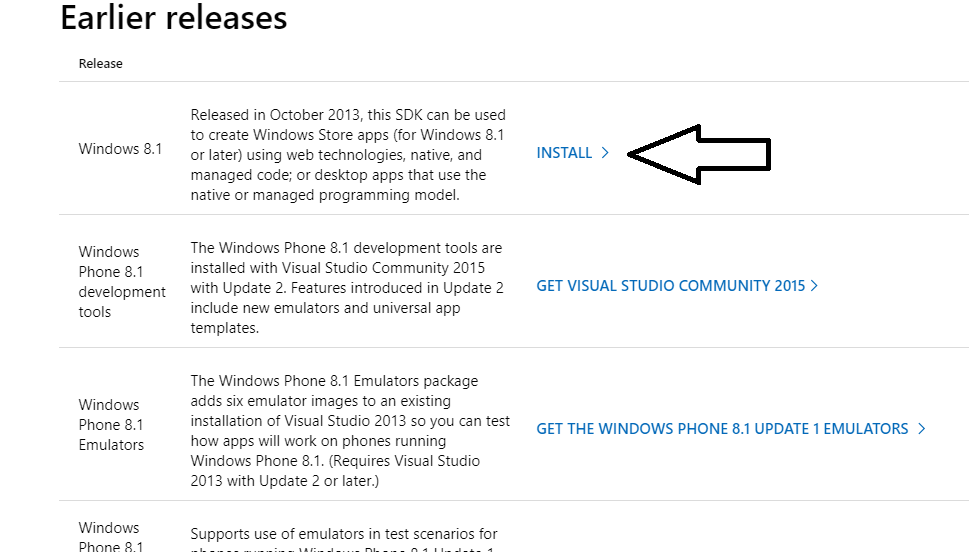Select the 'Windows 8.1' release name cell
Viewport: 978px width, 552px height.
click(120, 149)
